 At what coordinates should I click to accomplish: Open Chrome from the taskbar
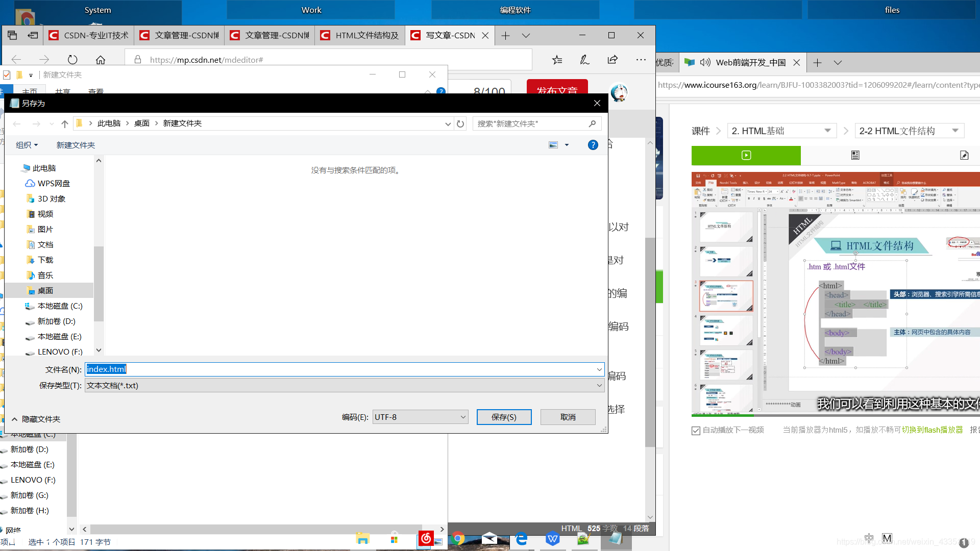click(x=458, y=539)
